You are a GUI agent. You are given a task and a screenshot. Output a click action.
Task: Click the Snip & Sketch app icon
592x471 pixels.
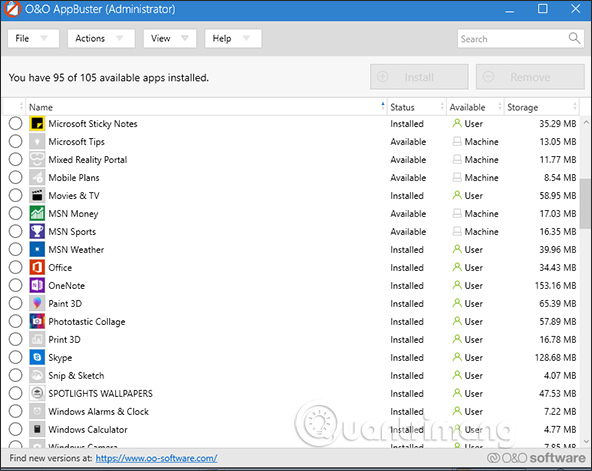click(x=37, y=376)
